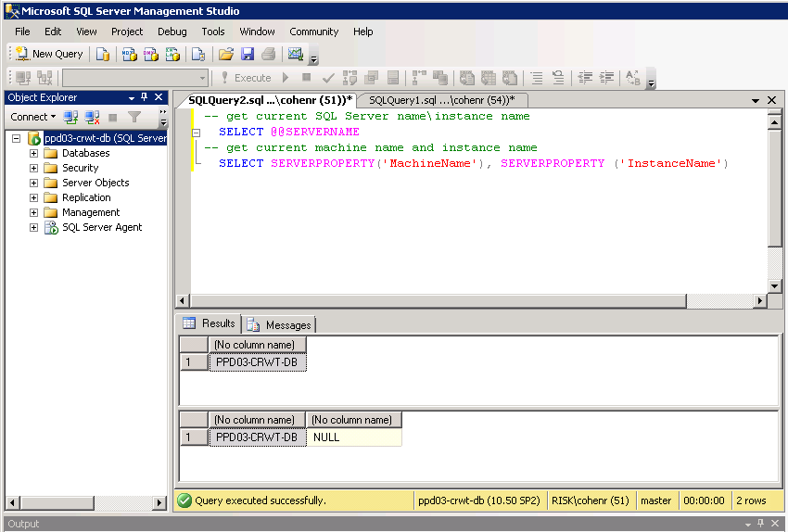Image resolution: width=788 pixels, height=532 pixels.
Task: Click the Execute button
Action: [247, 78]
